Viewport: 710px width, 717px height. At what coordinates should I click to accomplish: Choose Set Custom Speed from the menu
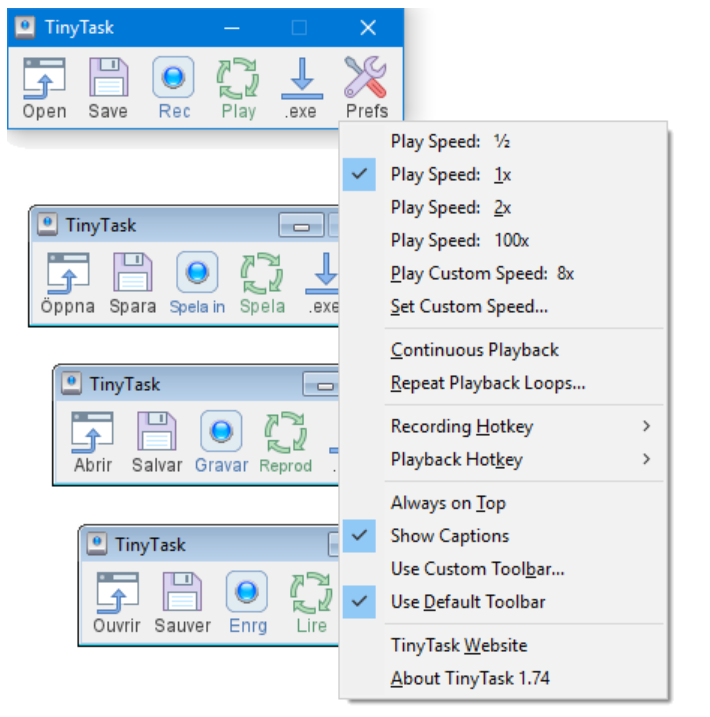pos(469,306)
